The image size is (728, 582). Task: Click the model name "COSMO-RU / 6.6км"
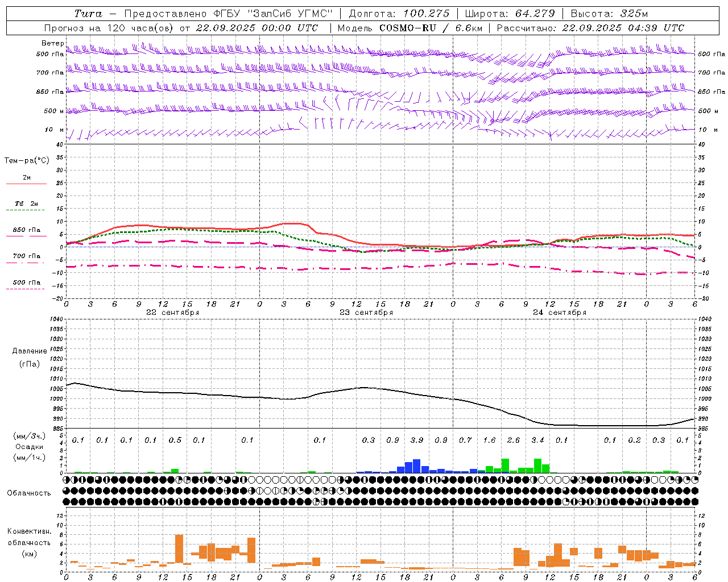[432, 28]
